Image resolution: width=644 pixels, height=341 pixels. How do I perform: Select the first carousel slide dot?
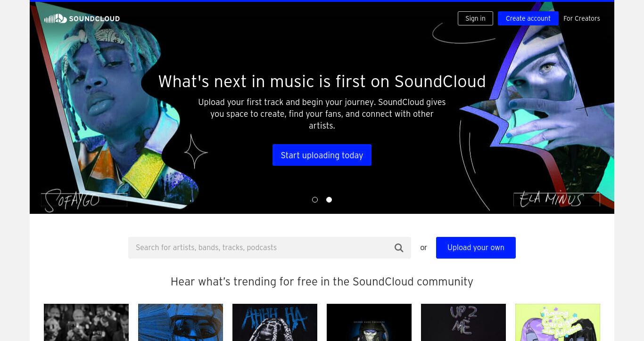315,200
